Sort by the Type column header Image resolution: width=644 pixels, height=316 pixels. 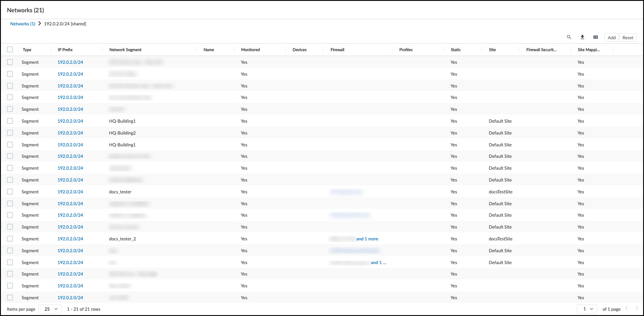(x=27, y=50)
